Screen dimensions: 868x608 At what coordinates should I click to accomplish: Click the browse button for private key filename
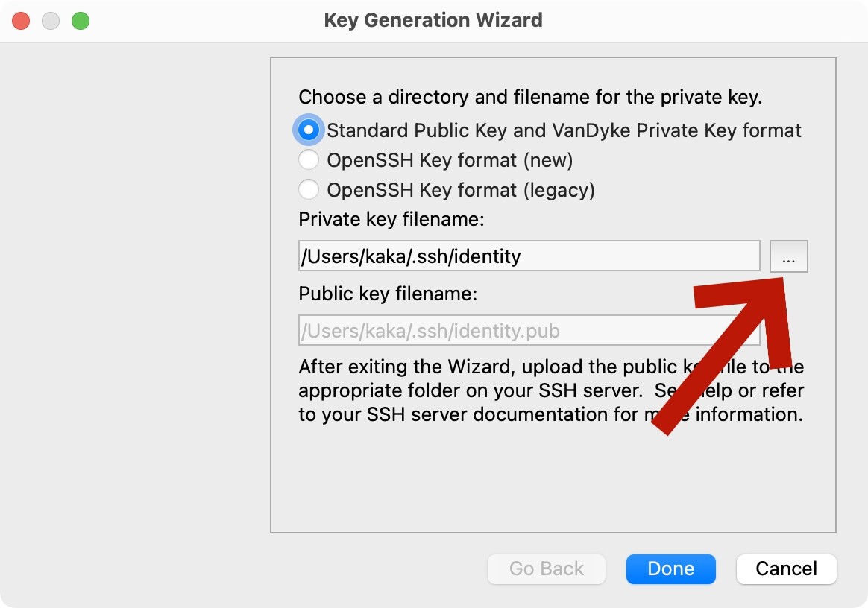(x=789, y=256)
